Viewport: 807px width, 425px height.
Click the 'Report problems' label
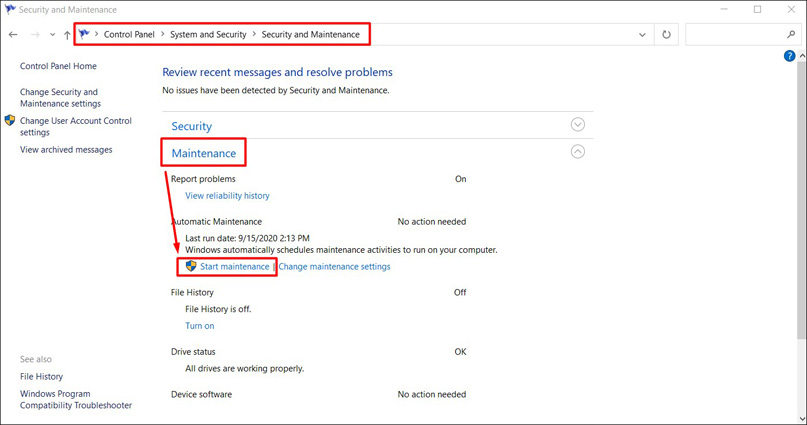coord(203,179)
